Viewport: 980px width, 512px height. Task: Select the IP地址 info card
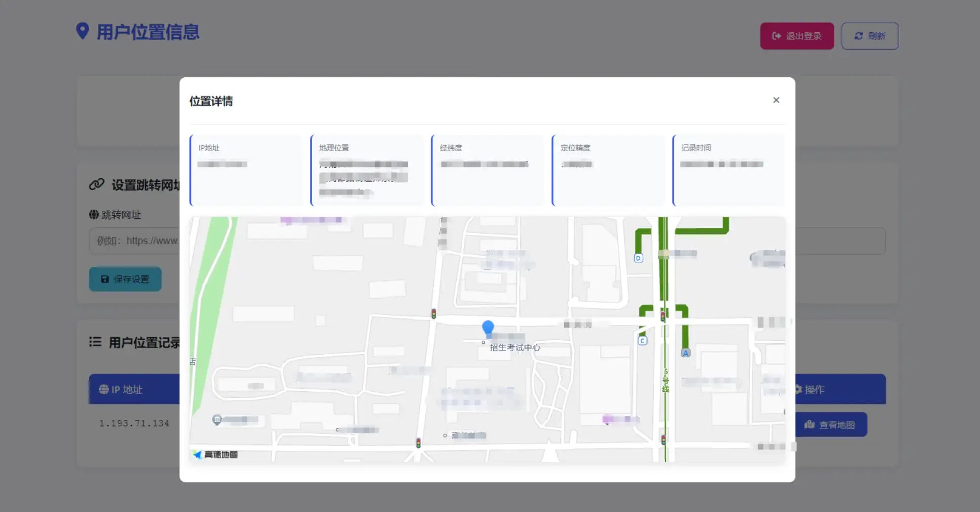(x=246, y=170)
